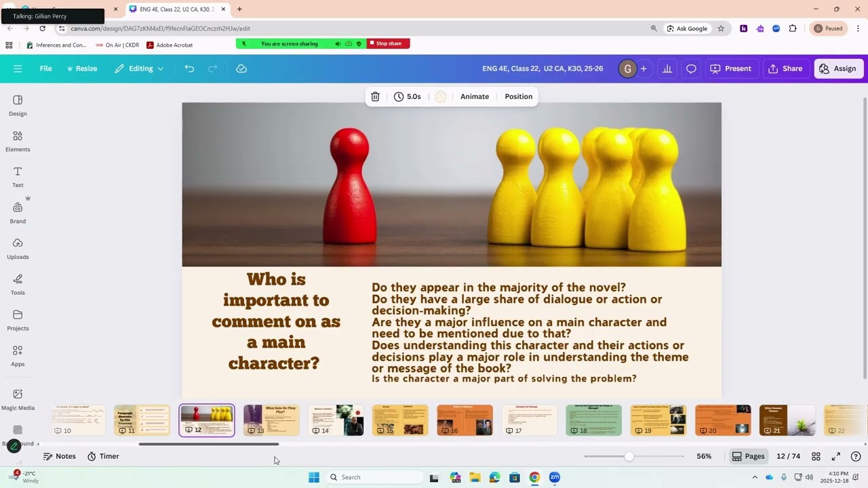Open the analytics chart icon
The image size is (868, 488).
click(x=667, y=68)
